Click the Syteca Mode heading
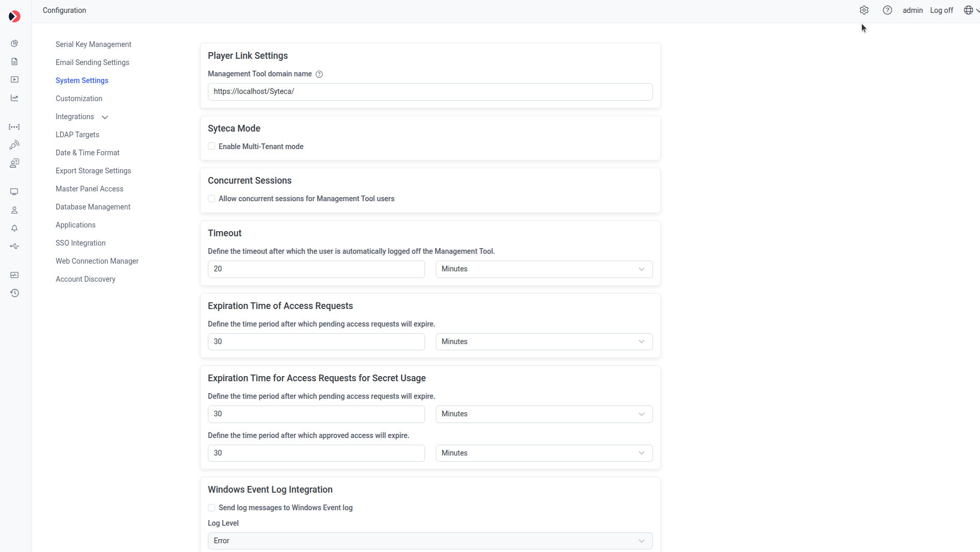 [x=234, y=128]
